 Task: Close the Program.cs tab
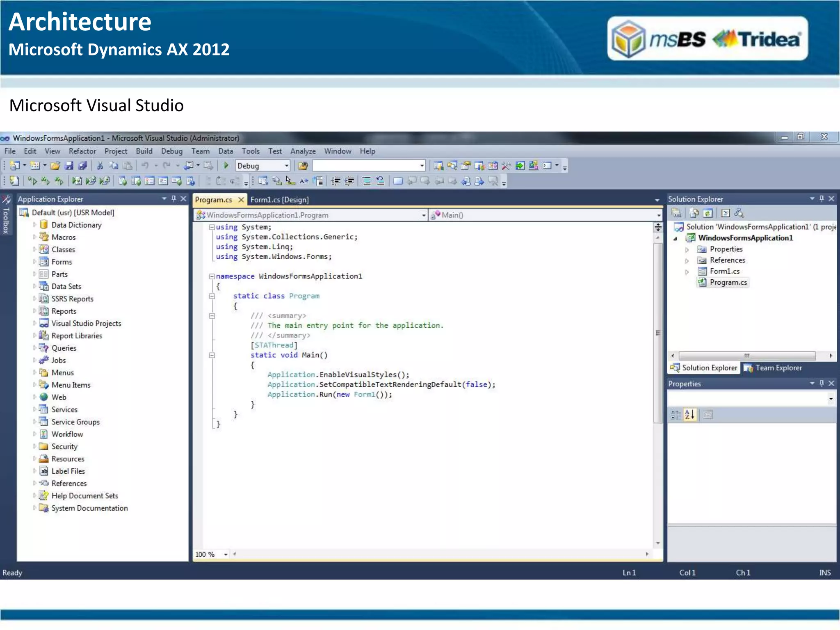click(x=241, y=200)
